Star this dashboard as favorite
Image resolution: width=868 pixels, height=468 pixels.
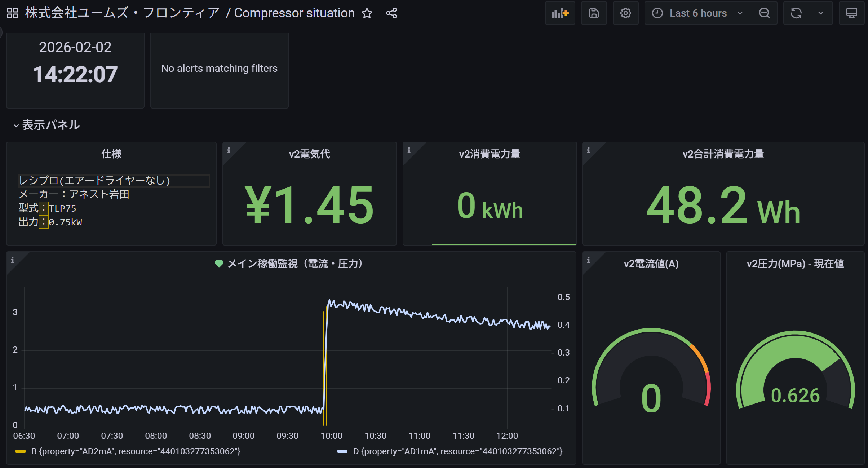click(367, 13)
